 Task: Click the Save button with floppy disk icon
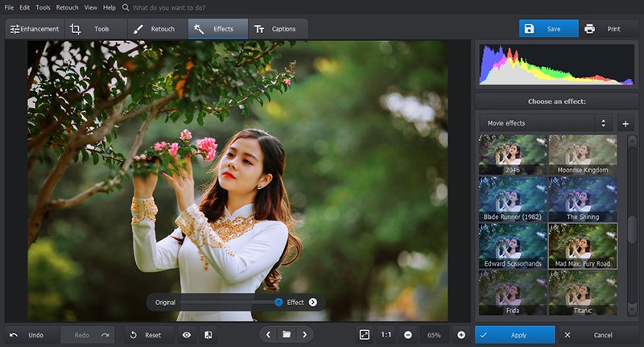[548, 29]
